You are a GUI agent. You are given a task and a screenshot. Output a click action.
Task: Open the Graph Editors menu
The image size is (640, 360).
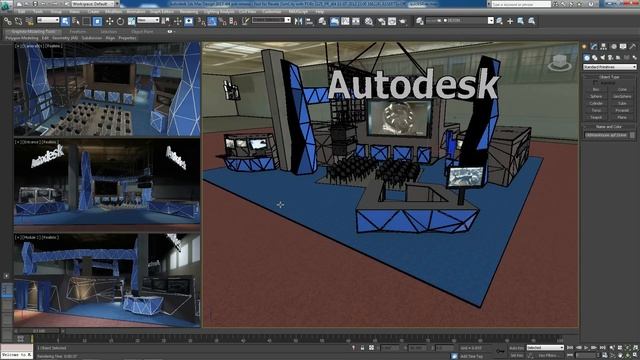[x=162, y=12]
